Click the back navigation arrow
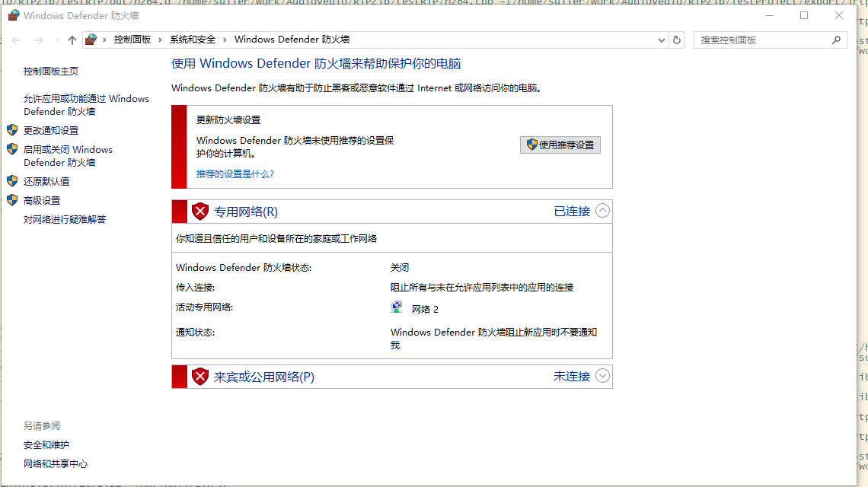The width and height of the screenshot is (868, 487). [x=16, y=40]
